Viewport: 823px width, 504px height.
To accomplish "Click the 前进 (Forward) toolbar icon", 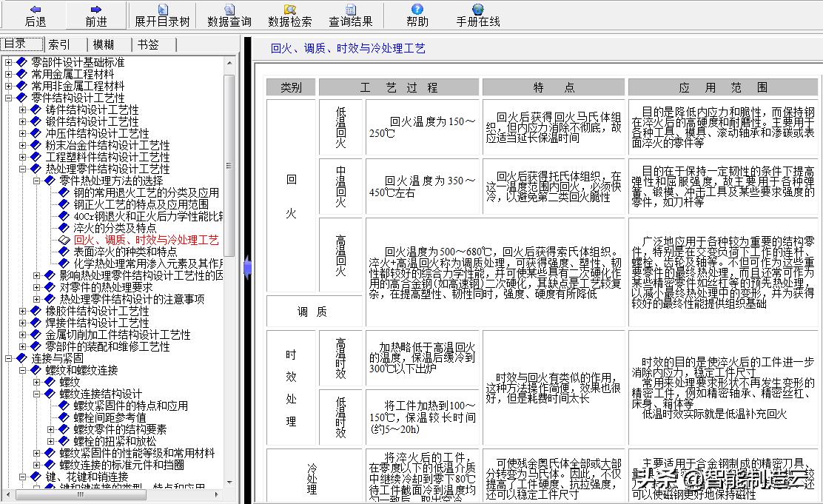I will point(95,14).
